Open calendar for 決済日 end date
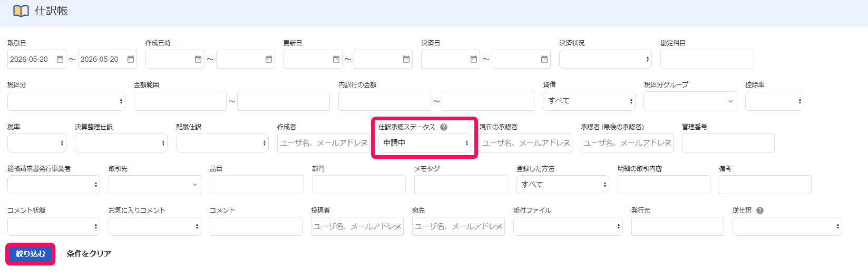 click(544, 59)
